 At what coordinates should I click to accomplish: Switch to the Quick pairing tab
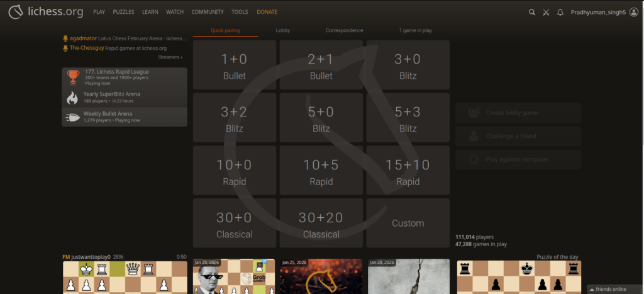tap(226, 30)
